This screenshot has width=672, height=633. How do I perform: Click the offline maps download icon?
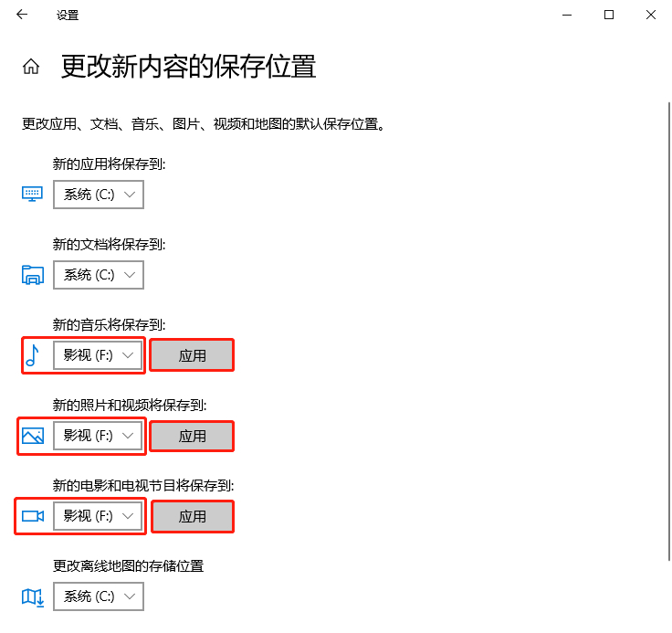point(33,597)
